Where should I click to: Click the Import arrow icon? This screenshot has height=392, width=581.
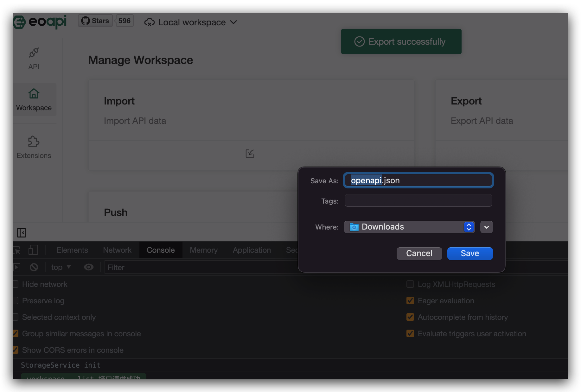[250, 154]
